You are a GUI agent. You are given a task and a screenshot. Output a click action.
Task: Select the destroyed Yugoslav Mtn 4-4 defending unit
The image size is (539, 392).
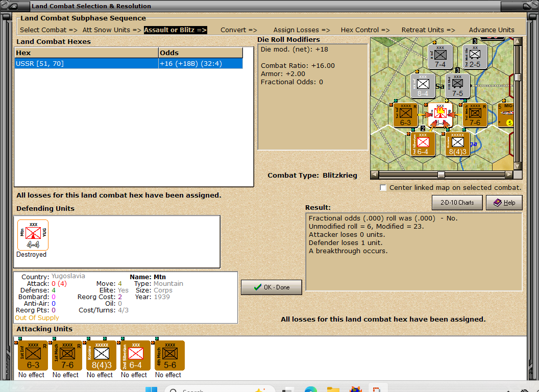pyautogui.click(x=33, y=235)
